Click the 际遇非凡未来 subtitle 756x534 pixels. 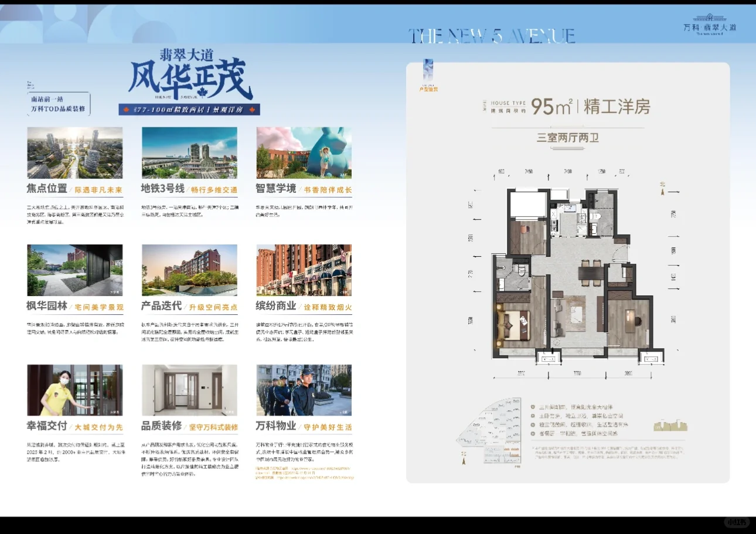pyautogui.click(x=98, y=190)
